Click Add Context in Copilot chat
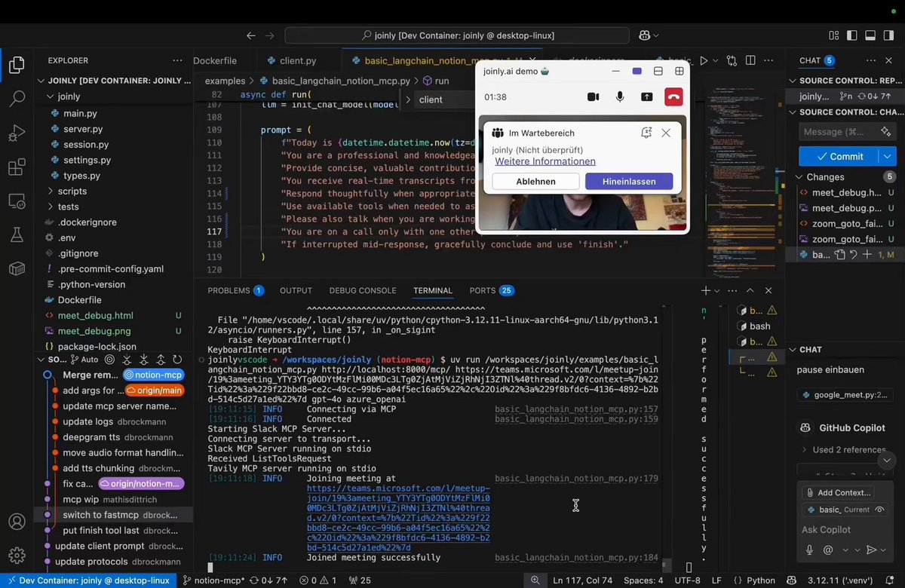Image resolution: width=905 pixels, height=588 pixels. coord(839,492)
